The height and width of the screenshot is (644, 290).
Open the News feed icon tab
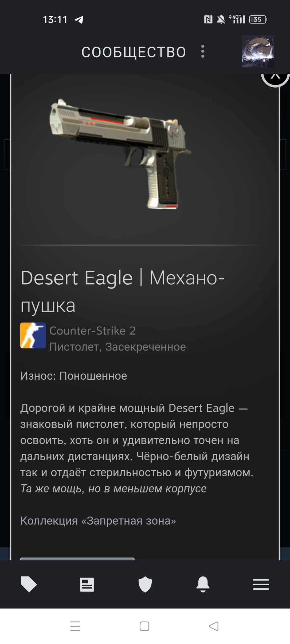[x=87, y=584]
